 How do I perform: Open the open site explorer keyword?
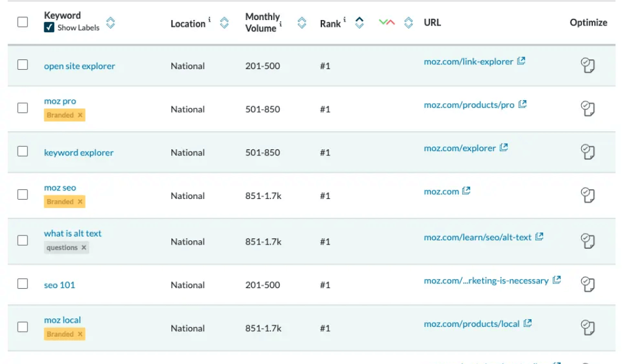(80, 66)
